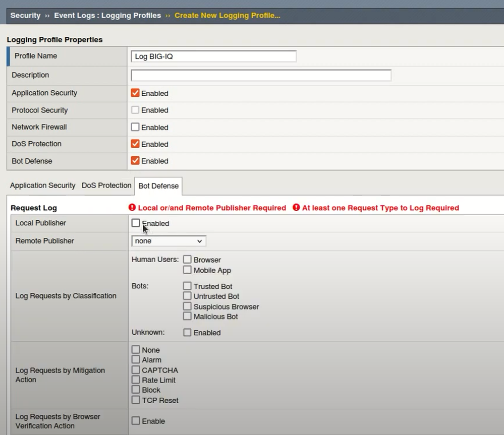Select the Bot Defense tab
The height and width of the screenshot is (435, 504).
coord(158,186)
